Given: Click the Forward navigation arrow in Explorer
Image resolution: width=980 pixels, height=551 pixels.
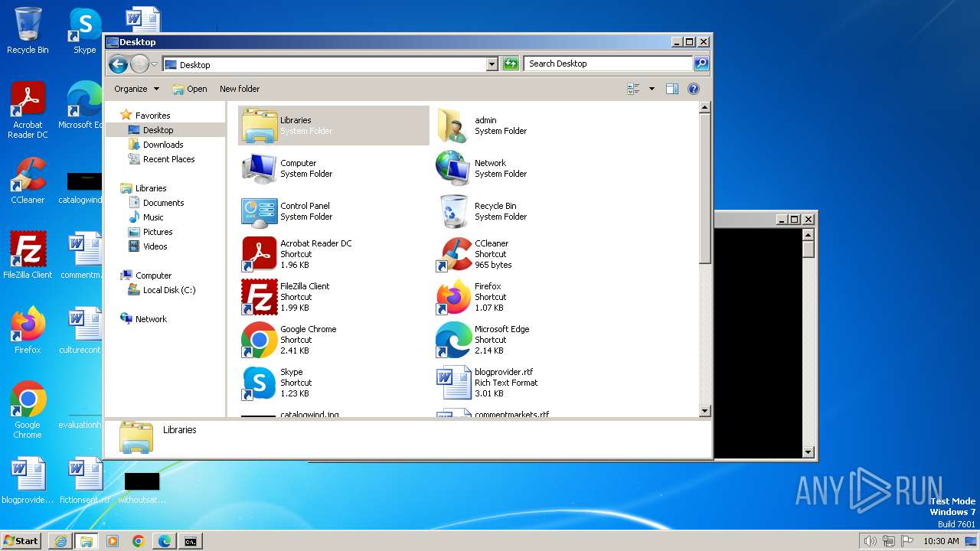Looking at the screenshot, I should [x=139, y=64].
